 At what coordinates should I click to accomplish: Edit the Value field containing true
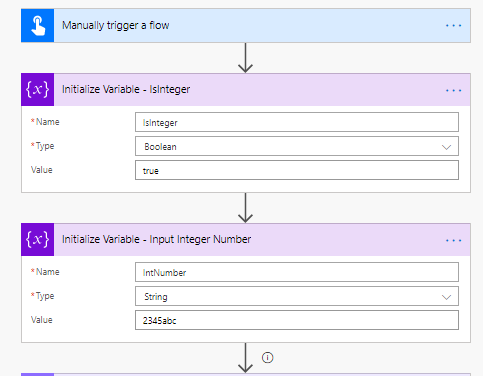tap(297, 170)
